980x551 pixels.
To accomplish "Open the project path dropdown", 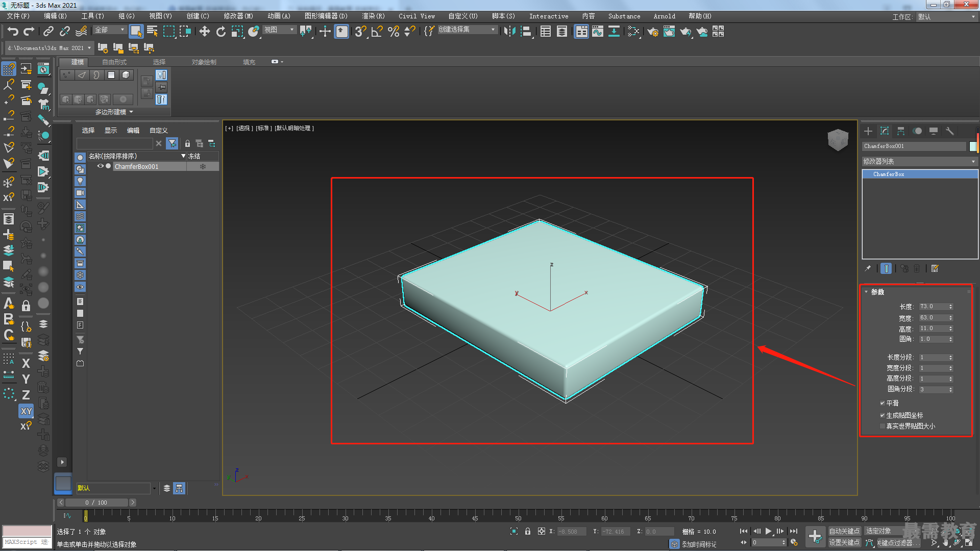I will tap(49, 48).
